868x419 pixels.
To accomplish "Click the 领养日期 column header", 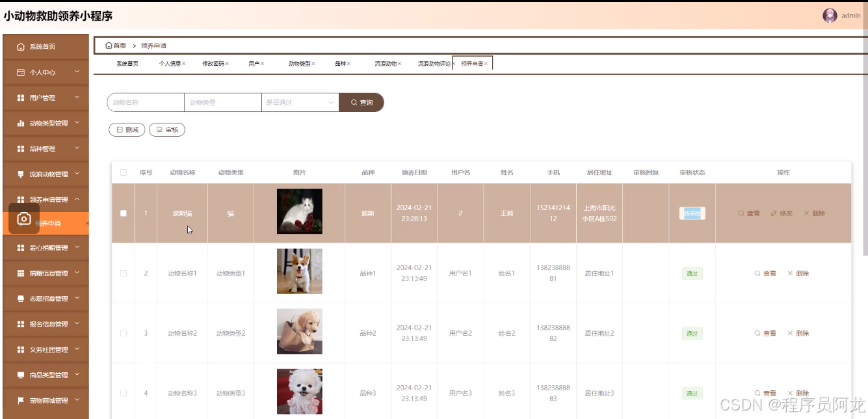I will (414, 172).
